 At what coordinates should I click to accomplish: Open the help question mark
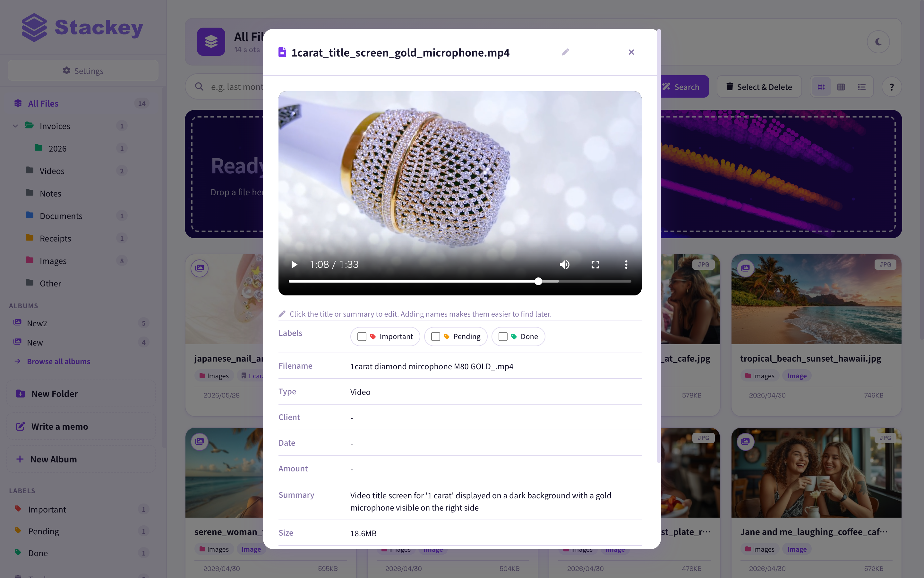pyautogui.click(x=892, y=87)
